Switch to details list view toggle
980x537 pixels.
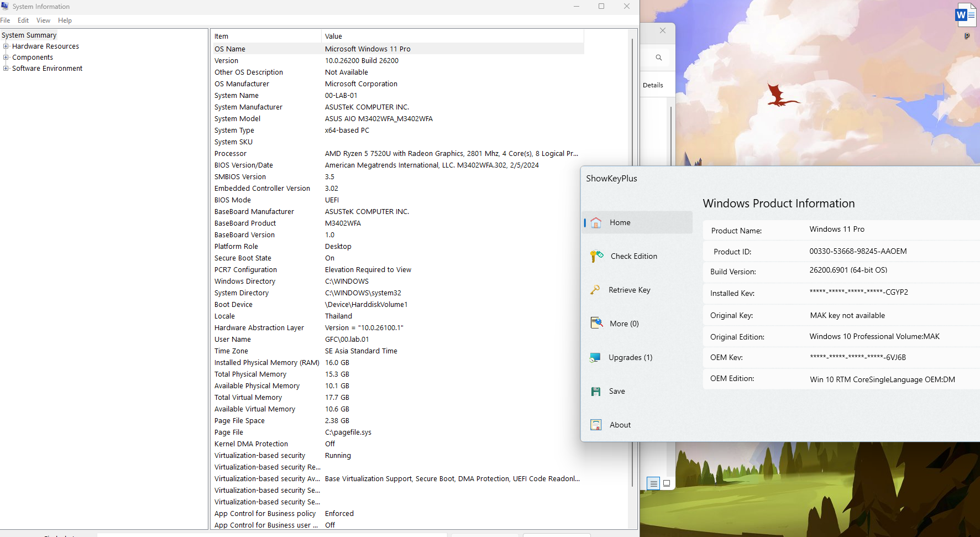653,483
